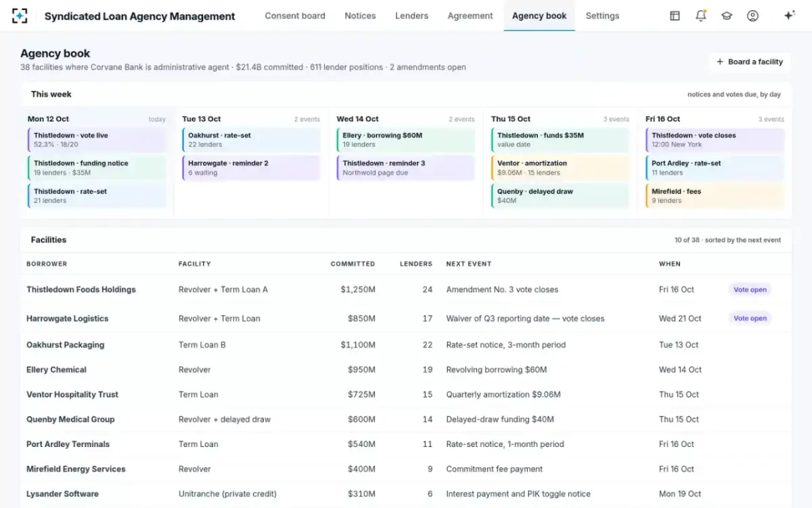Click Amendment No. 3 vote closes event
The width and height of the screenshot is (812, 508).
pos(502,289)
